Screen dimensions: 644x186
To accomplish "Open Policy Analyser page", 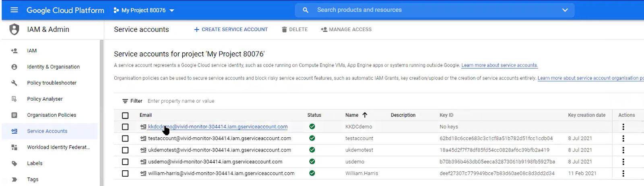I will pos(45,99).
